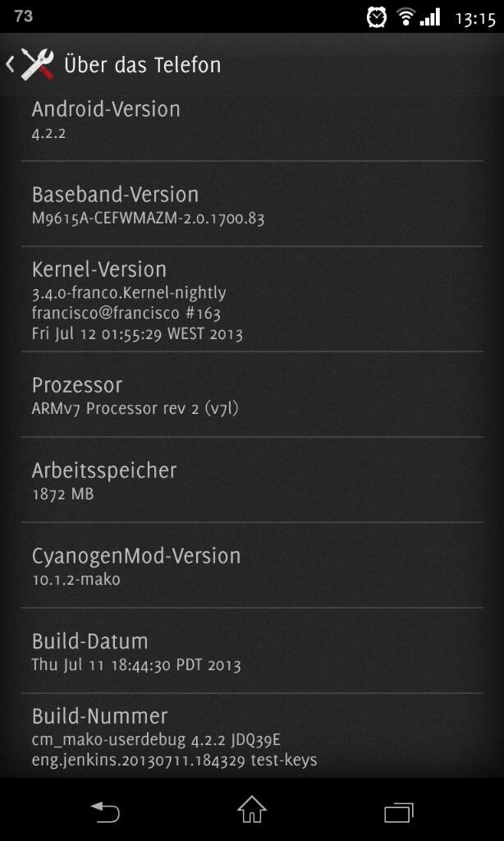Tap the Über das Telefon header title
Image resolution: width=504 pixels, height=841 pixels.
coord(143,65)
